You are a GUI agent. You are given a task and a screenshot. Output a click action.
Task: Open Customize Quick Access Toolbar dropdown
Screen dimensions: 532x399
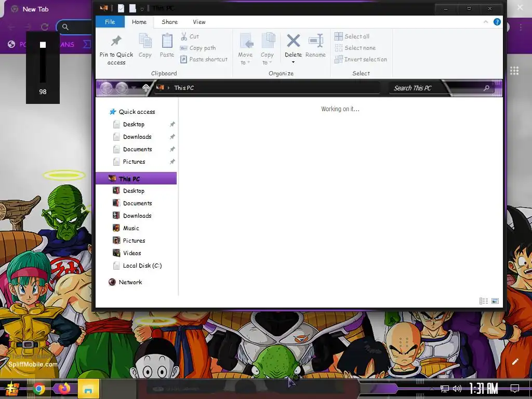point(142,9)
